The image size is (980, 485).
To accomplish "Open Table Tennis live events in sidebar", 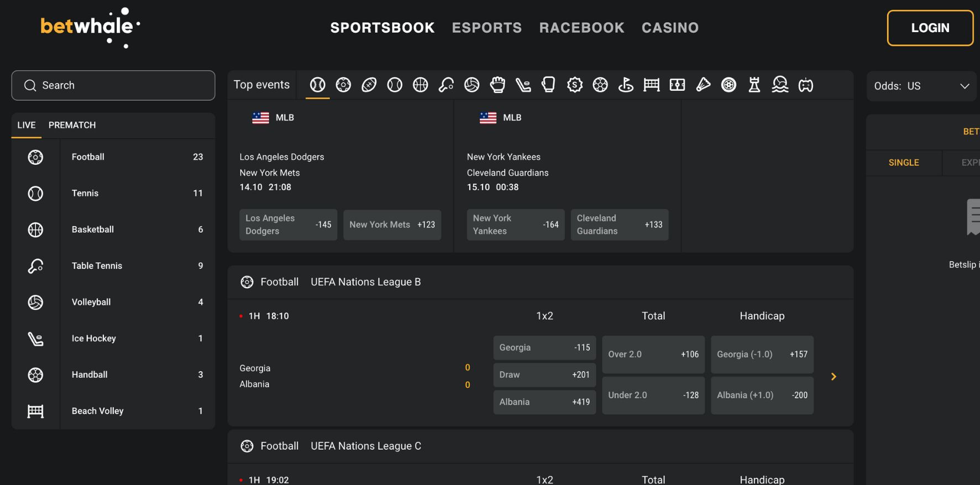I will (113, 266).
